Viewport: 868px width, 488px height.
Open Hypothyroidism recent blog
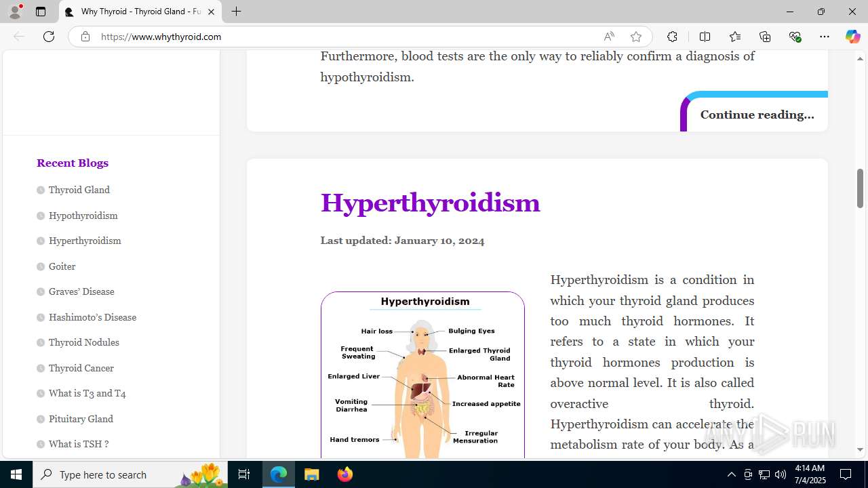(83, 216)
